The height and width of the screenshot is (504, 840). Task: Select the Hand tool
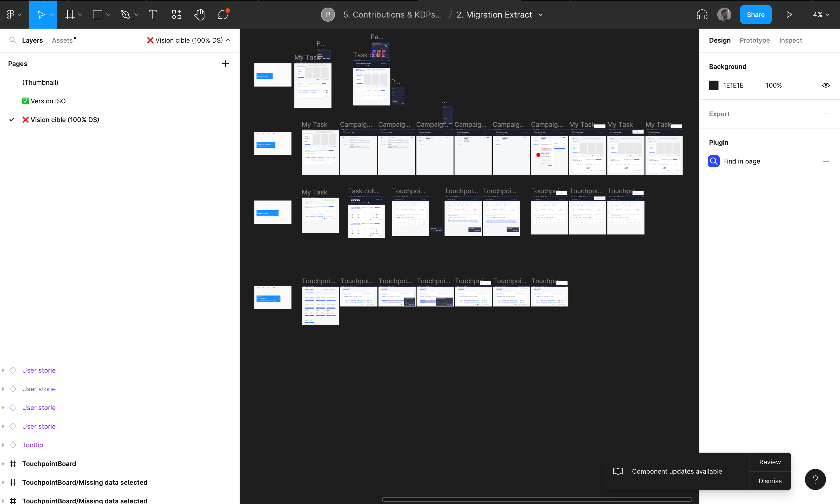tap(199, 15)
